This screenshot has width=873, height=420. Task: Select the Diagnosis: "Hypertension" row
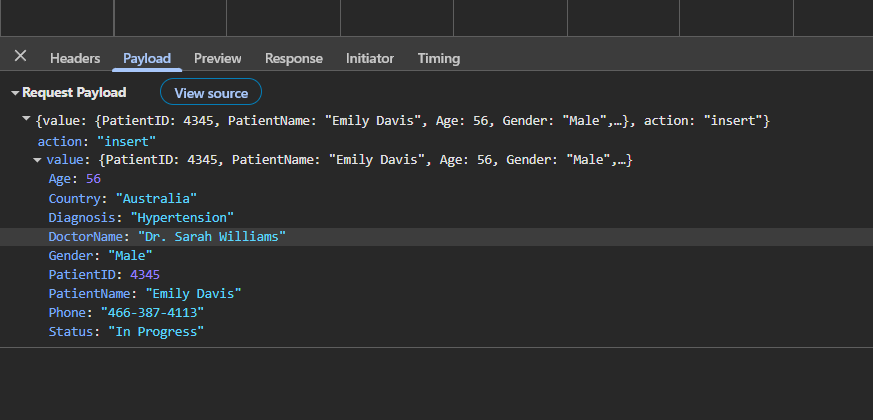[x=436, y=217]
